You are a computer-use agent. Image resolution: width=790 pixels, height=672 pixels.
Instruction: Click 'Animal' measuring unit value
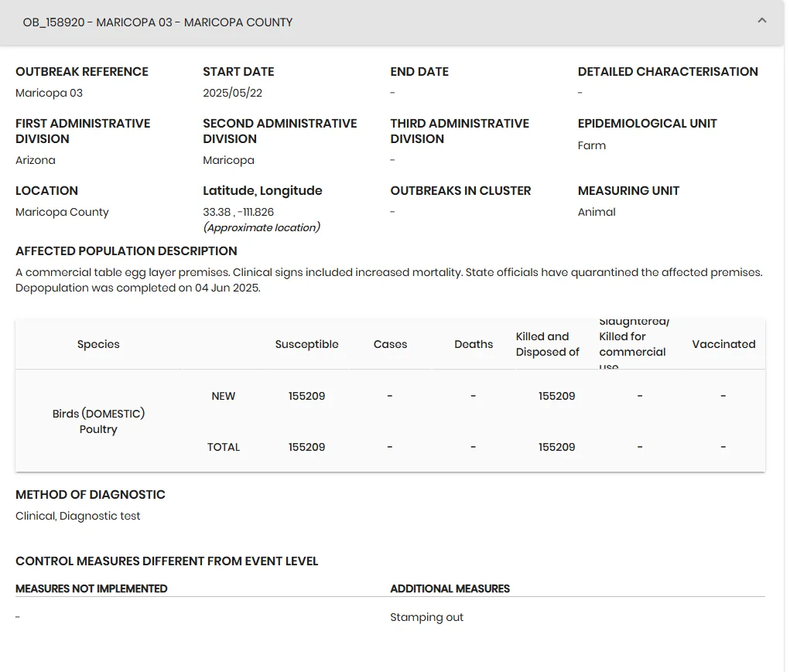click(x=597, y=213)
